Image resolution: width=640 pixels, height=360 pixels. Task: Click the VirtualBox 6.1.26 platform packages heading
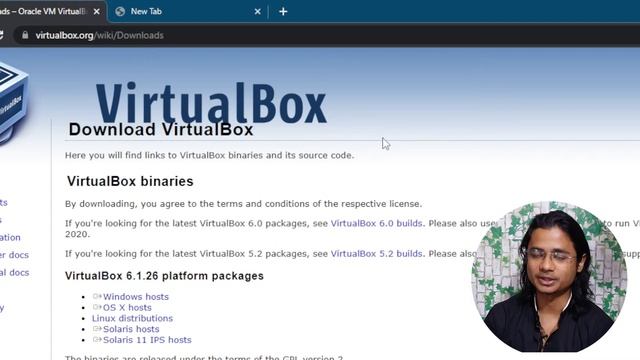click(x=164, y=276)
